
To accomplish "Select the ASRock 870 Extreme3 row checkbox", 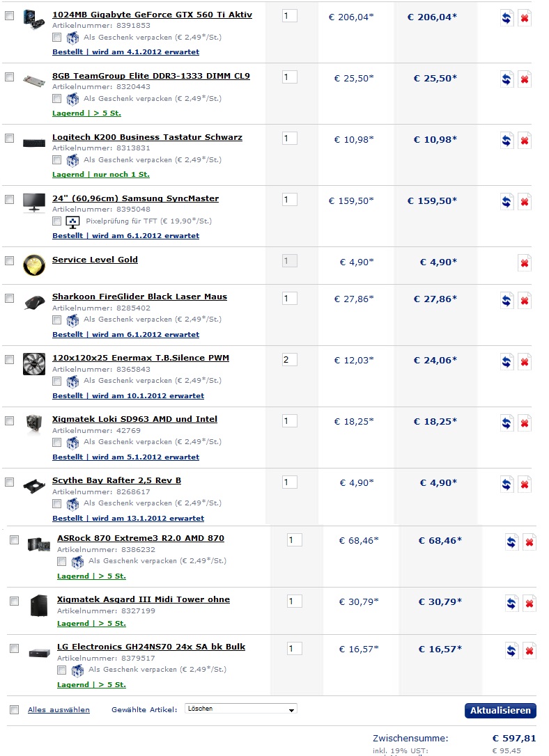I will click(x=15, y=540).
